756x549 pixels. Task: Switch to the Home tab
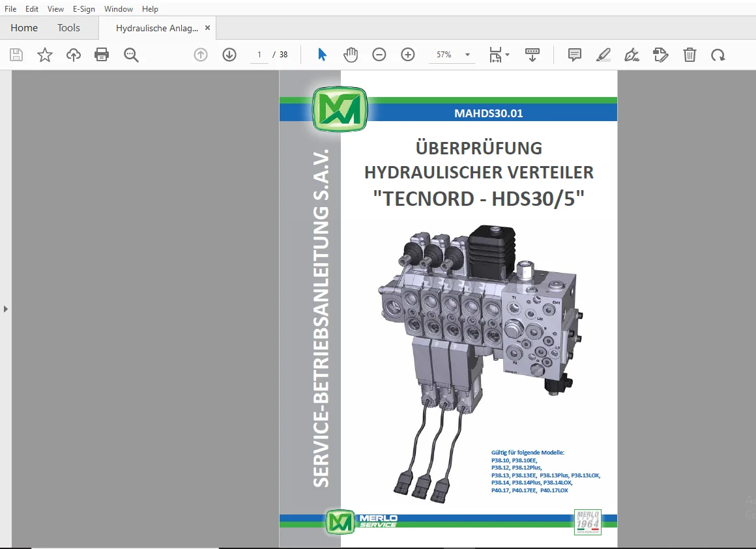coord(24,28)
